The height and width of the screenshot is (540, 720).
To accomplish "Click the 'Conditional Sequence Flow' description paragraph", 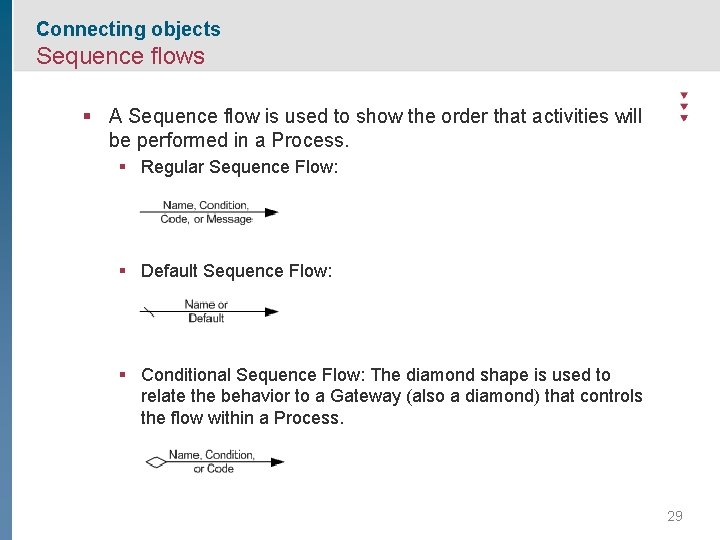I will [x=390, y=396].
